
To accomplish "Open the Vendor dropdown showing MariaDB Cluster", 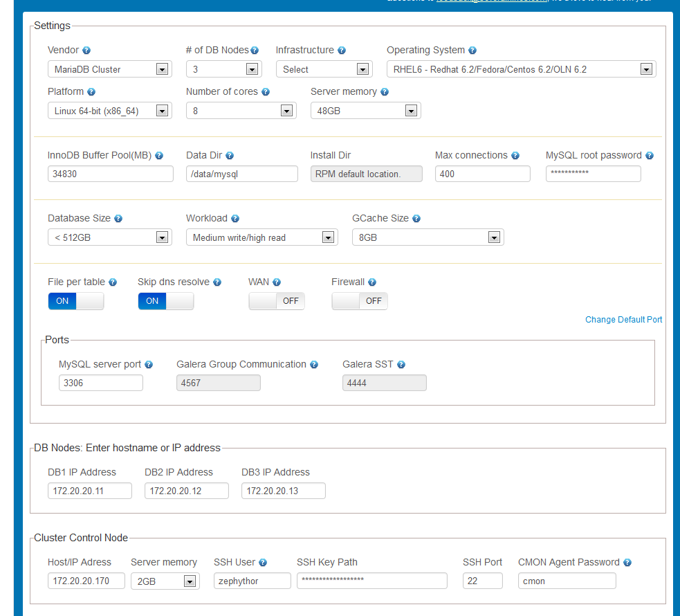I will tap(110, 69).
